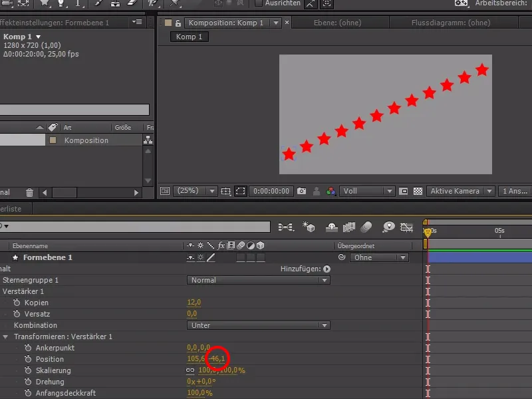Image resolution: width=532 pixels, height=399 pixels.
Task: Open the Kombination Unter dropdown
Action: click(x=258, y=325)
